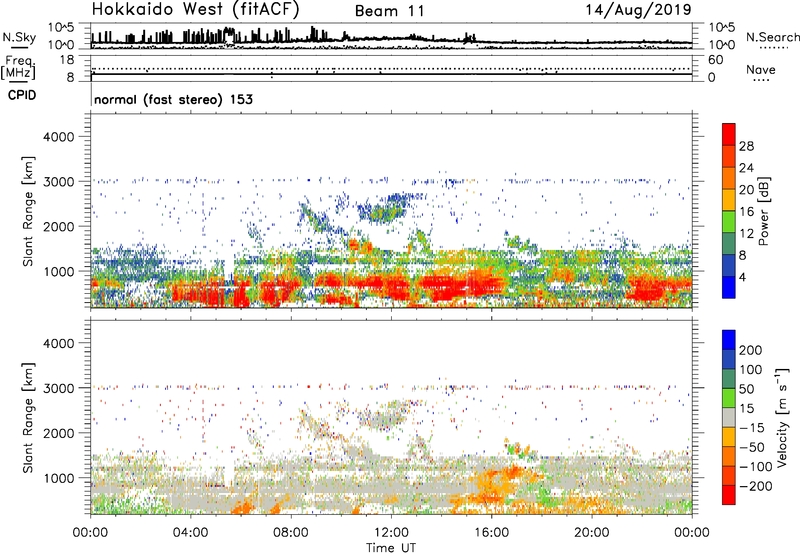Click the velocity panel 'Slant Range [km]' label
Screen dimensions: 800x554
pos(28,418)
